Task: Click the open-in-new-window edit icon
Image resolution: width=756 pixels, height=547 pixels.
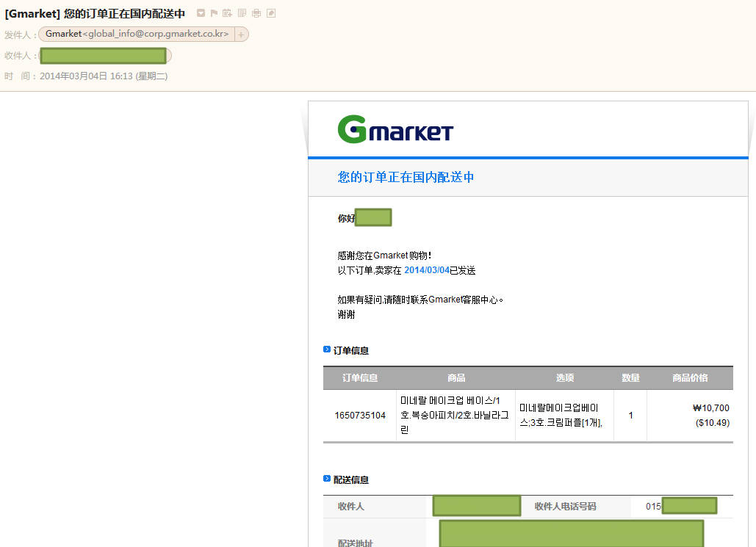Action: click(271, 13)
